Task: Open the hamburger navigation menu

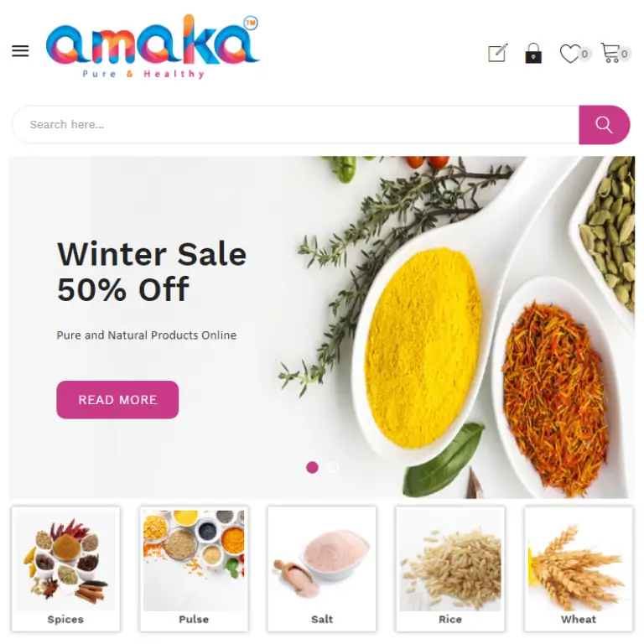Action: (x=20, y=51)
